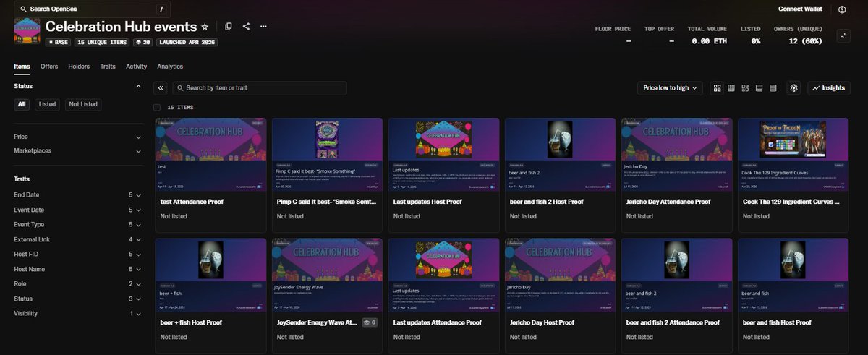Screen dimensions: 868x355
Task: Click the Search by item or trait field
Action: pos(259,88)
